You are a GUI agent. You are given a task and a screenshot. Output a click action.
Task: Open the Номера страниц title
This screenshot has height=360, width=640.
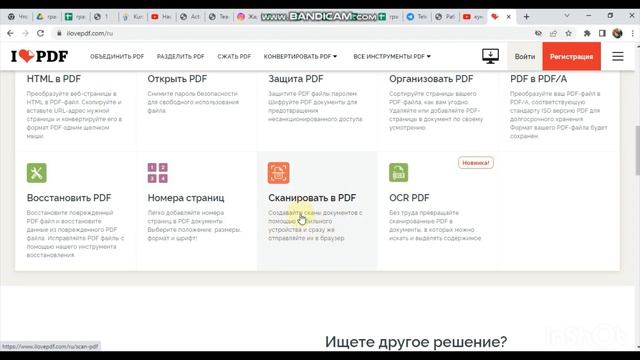point(186,198)
